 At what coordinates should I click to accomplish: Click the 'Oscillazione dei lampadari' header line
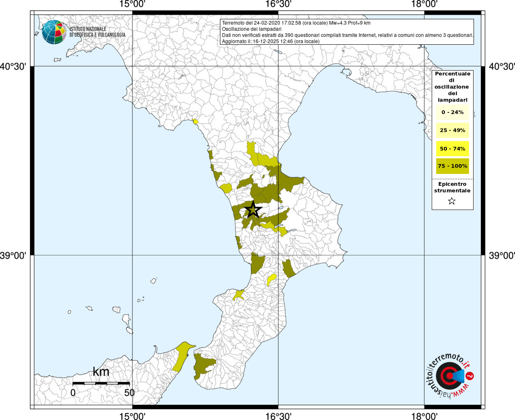pyautogui.click(x=252, y=29)
